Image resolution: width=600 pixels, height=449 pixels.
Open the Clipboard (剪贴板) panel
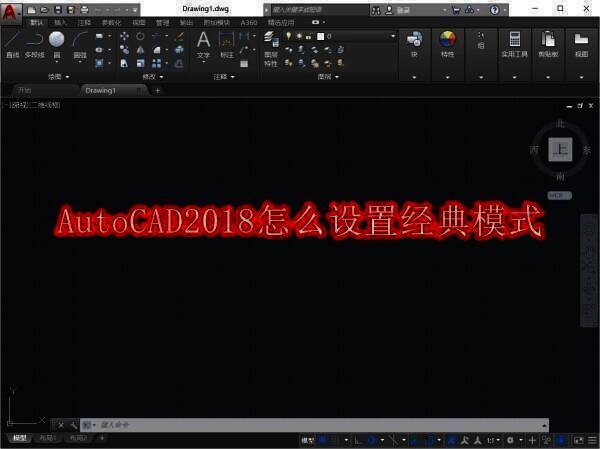coord(548,45)
